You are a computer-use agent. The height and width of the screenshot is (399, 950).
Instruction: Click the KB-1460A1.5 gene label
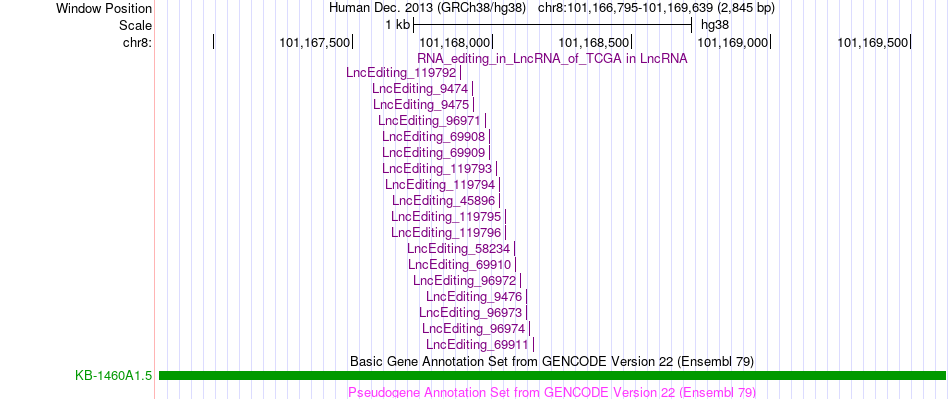pyautogui.click(x=113, y=376)
